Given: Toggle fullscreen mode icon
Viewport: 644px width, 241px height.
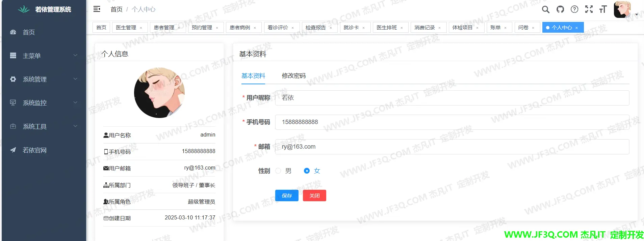Looking at the screenshot, I should tap(589, 9).
